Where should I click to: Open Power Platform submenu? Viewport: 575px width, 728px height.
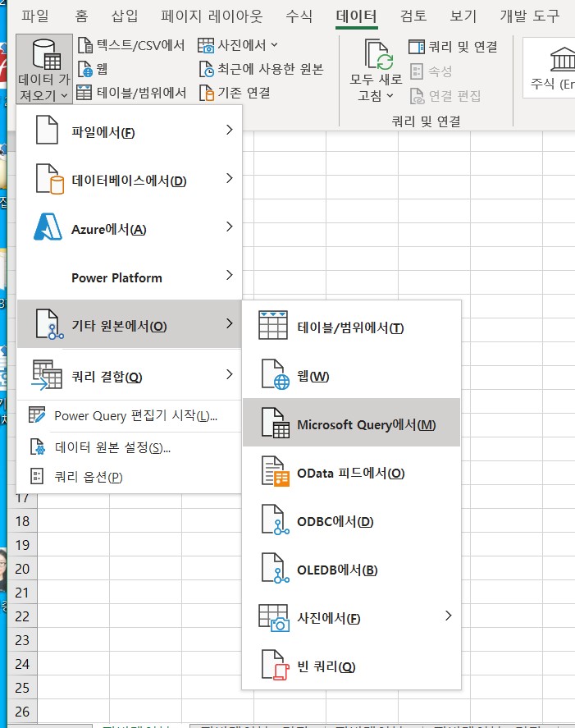point(129,277)
